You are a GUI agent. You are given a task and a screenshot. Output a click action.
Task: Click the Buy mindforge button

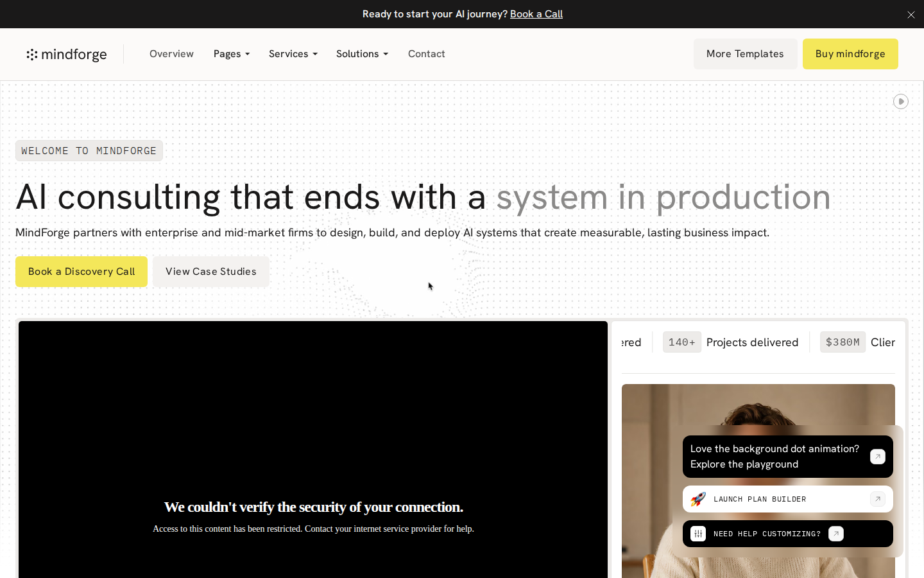coord(850,54)
